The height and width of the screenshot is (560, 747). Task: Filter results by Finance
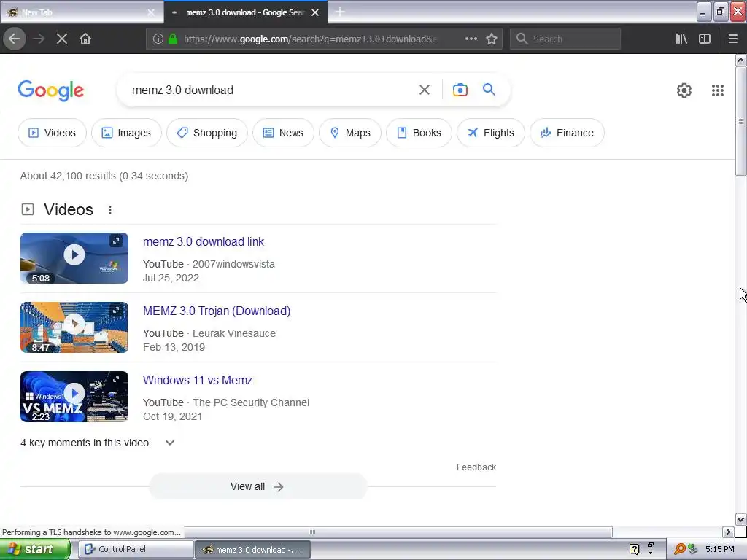(567, 133)
